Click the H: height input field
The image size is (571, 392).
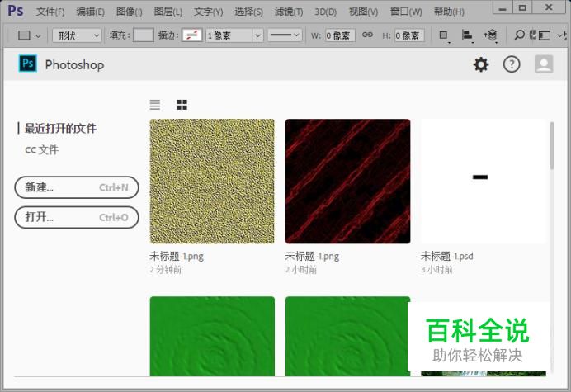coord(409,35)
